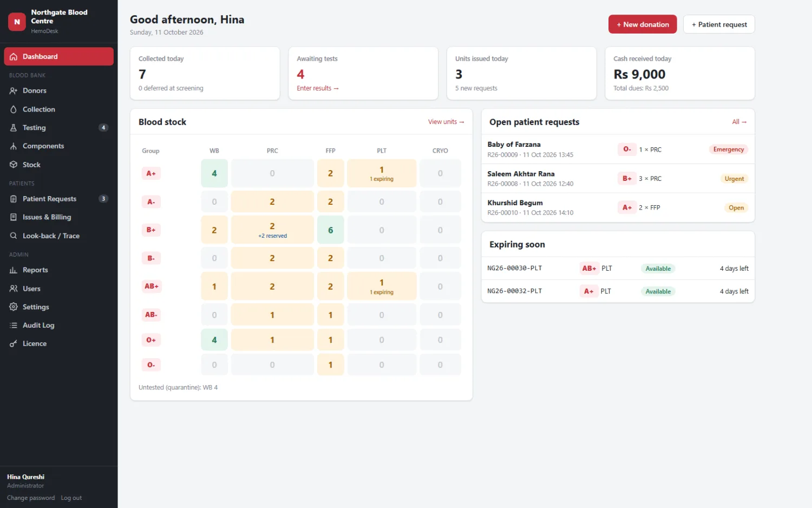Follow the Enter results link
812x508 pixels.
coord(318,88)
